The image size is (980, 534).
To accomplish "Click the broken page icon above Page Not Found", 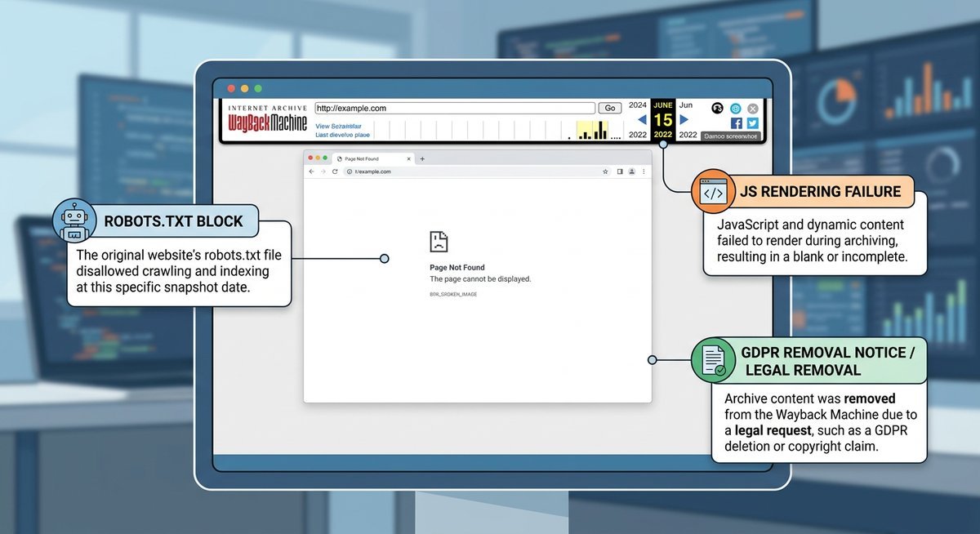I will 439,240.
